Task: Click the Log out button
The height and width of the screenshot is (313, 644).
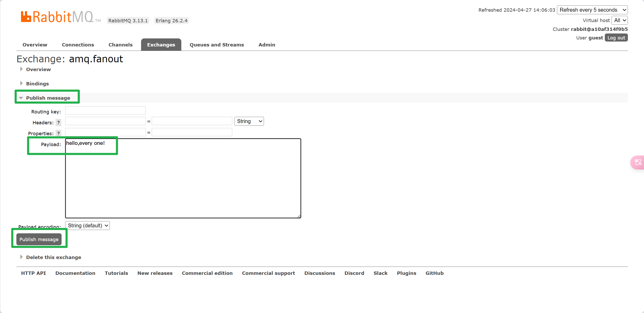Action: pyautogui.click(x=616, y=38)
